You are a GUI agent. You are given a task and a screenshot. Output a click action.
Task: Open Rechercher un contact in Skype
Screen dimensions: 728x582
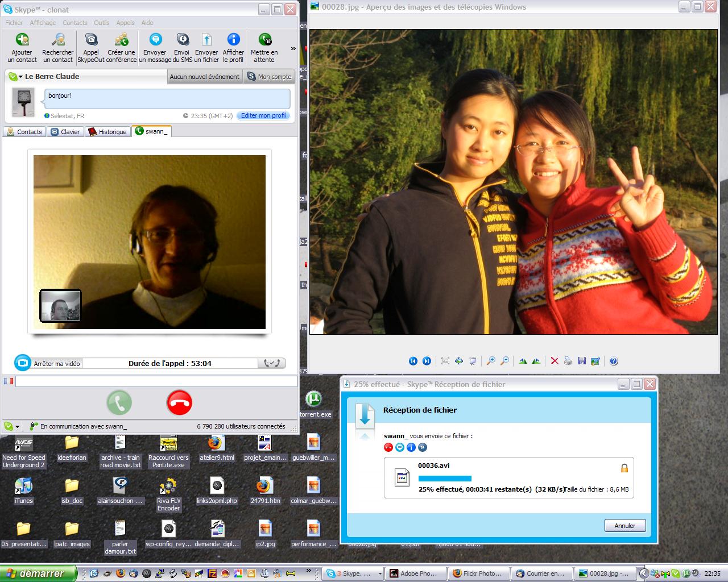(58, 48)
